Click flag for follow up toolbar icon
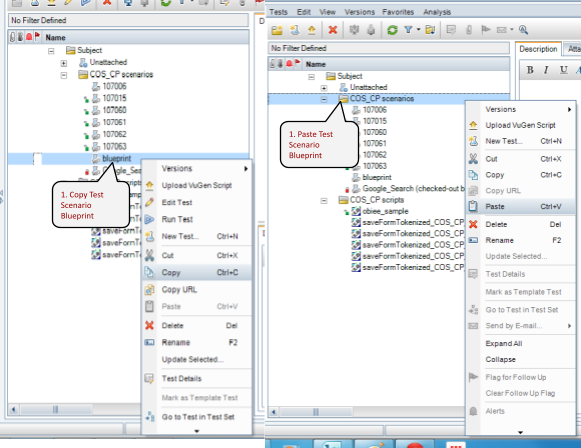The image size is (581, 448). click(485, 30)
